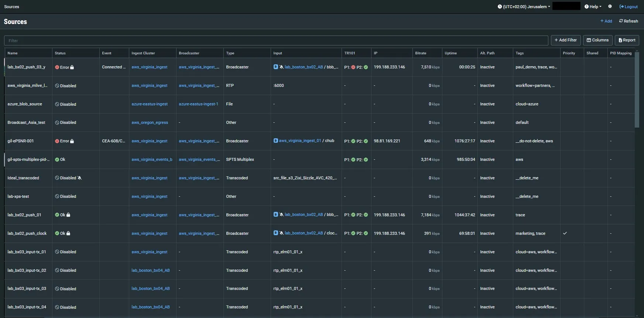This screenshot has height=318, width=644.
Task: Click the lock icon in the lab_bx02_push_clock row
Action: click(68, 233)
